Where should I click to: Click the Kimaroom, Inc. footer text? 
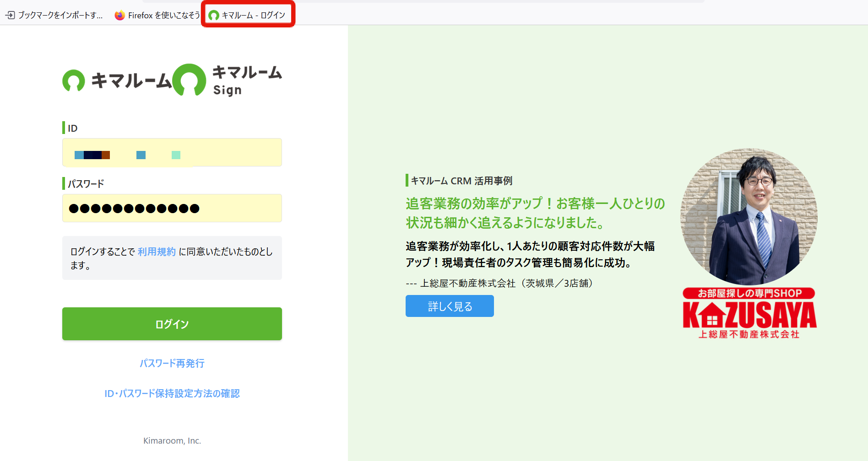point(172,440)
